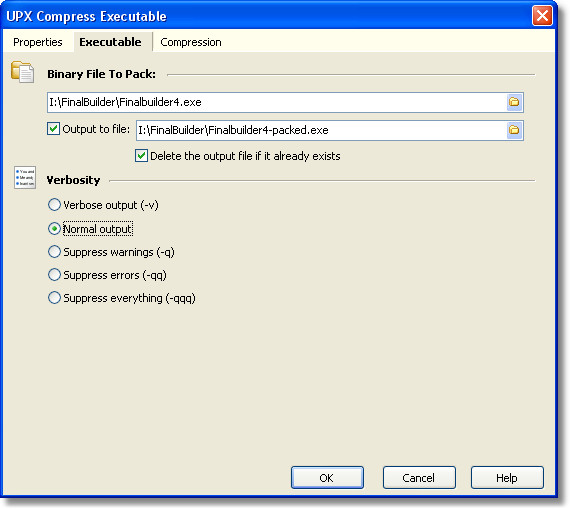Viewport: 570px width, 510px height.
Task: Click the Cancel button
Action: 419,478
